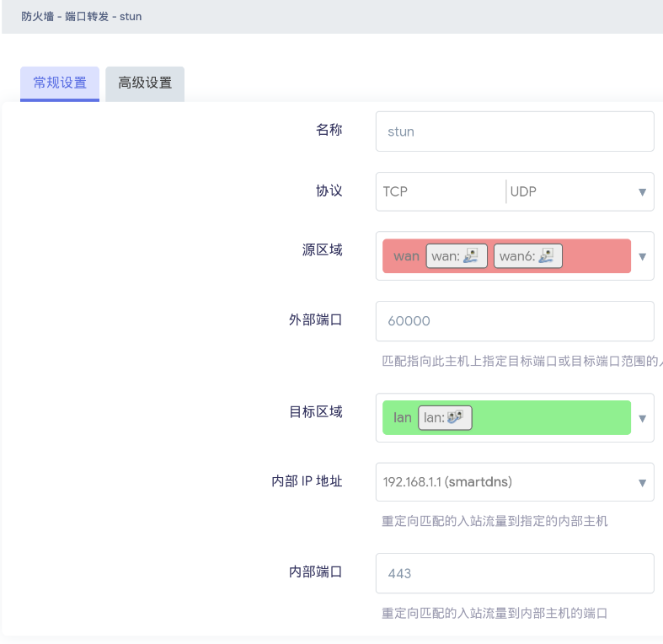The image size is (663, 644).
Task: Focus the 名称 field containing stun
Action: coord(514,131)
